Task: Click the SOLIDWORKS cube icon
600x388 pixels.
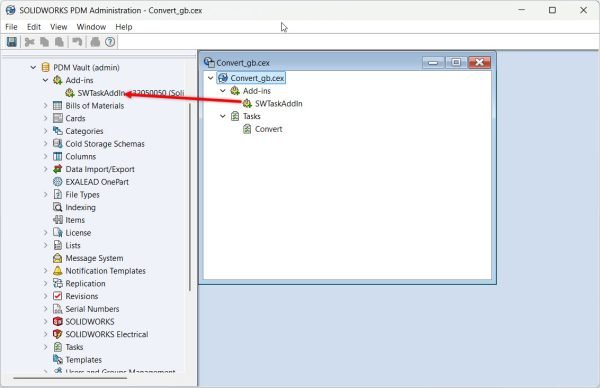Action: click(x=57, y=321)
